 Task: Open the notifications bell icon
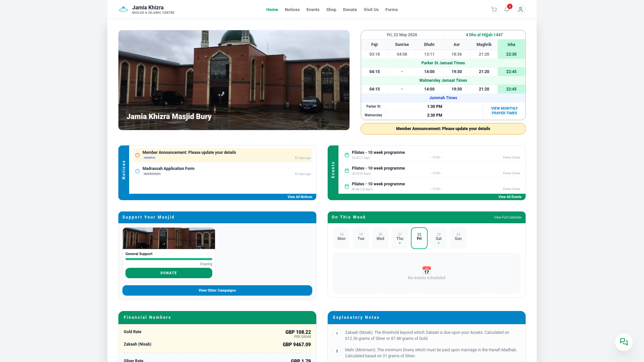(x=507, y=9)
